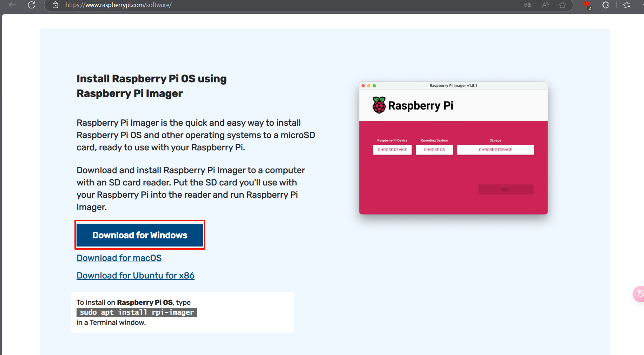The height and width of the screenshot is (355, 644).
Task: Click the site lock icon in address bar
Action: 55,5
